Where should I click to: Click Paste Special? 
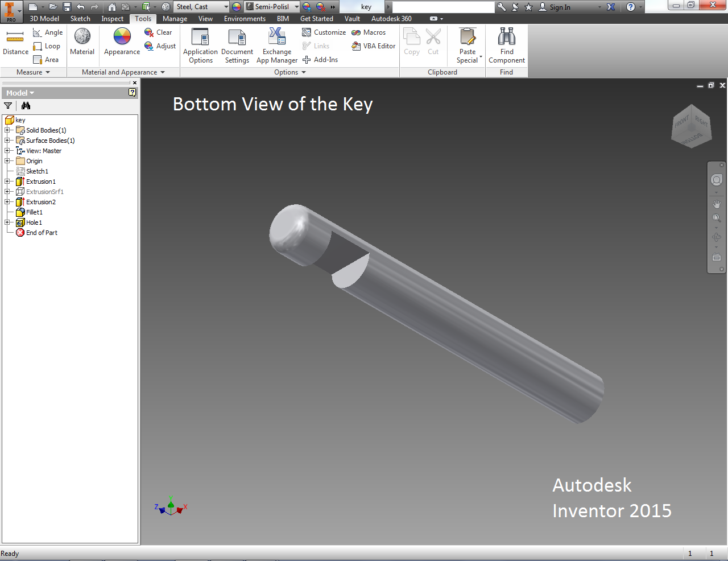pyautogui.click(x=468, y=46)
